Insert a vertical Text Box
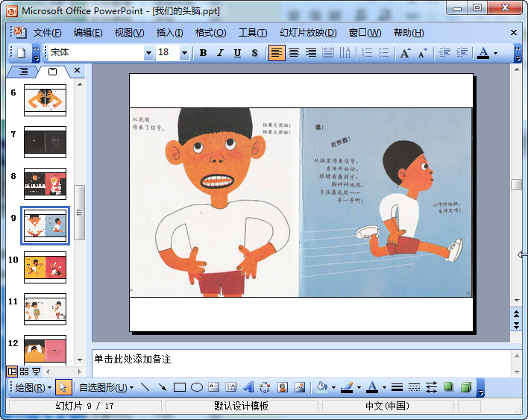 tap(231, 387)
